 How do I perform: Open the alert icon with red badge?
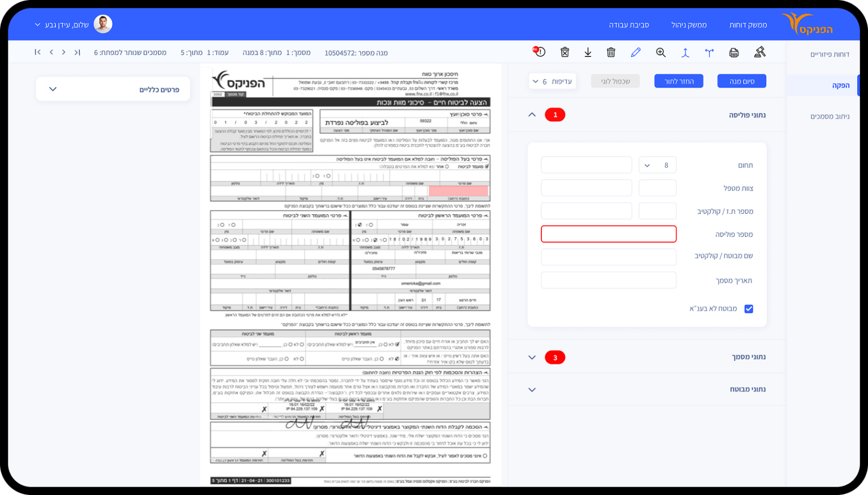(x=540, y=52)
